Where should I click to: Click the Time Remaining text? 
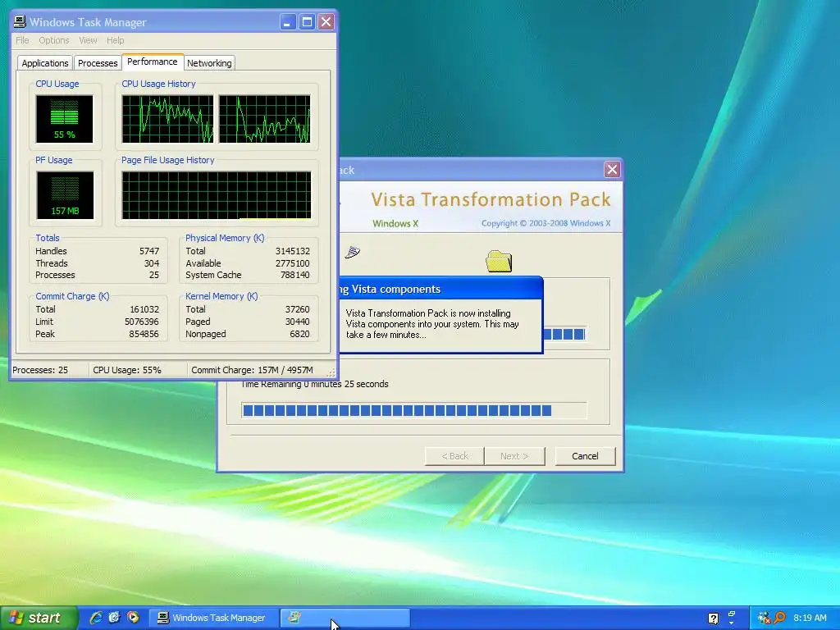[315, 384]
